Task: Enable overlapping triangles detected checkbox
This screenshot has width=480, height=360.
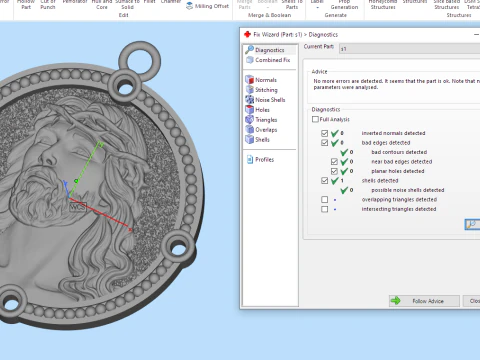Action: pos(324,200)
